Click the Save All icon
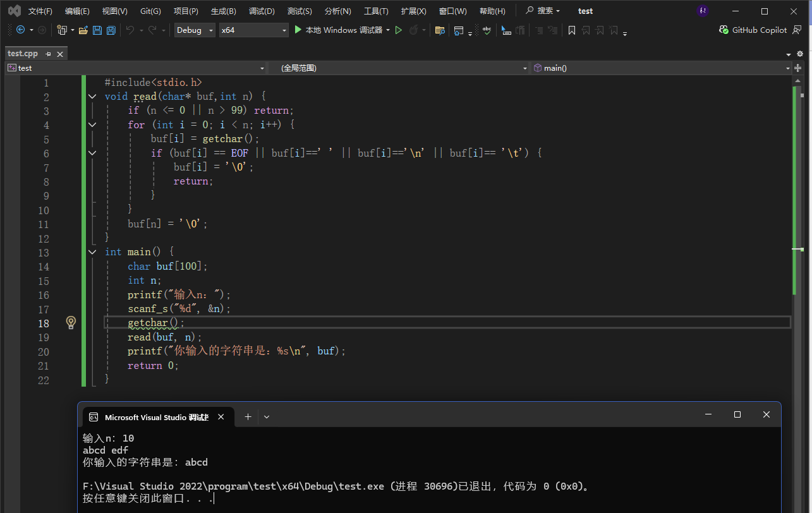 click(111, 30)
